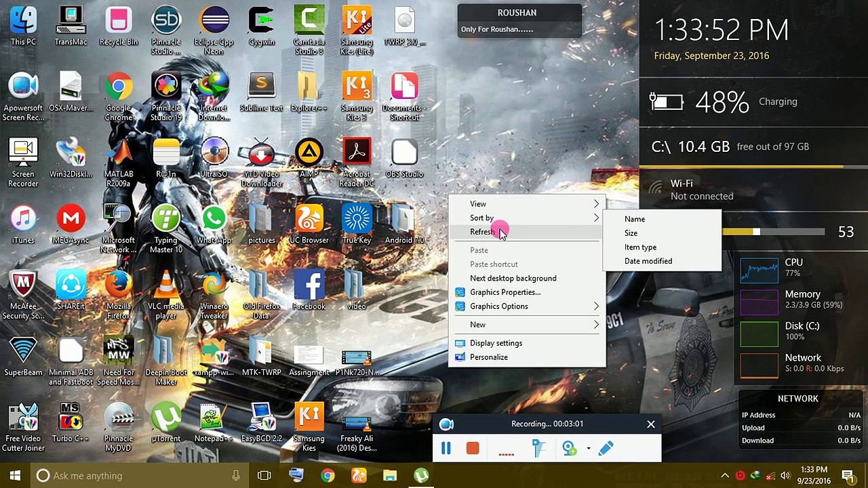Viewport: 868px width, 488px height.
Task: Open File Explorer from the taskbar
Action: click(390, 476)
